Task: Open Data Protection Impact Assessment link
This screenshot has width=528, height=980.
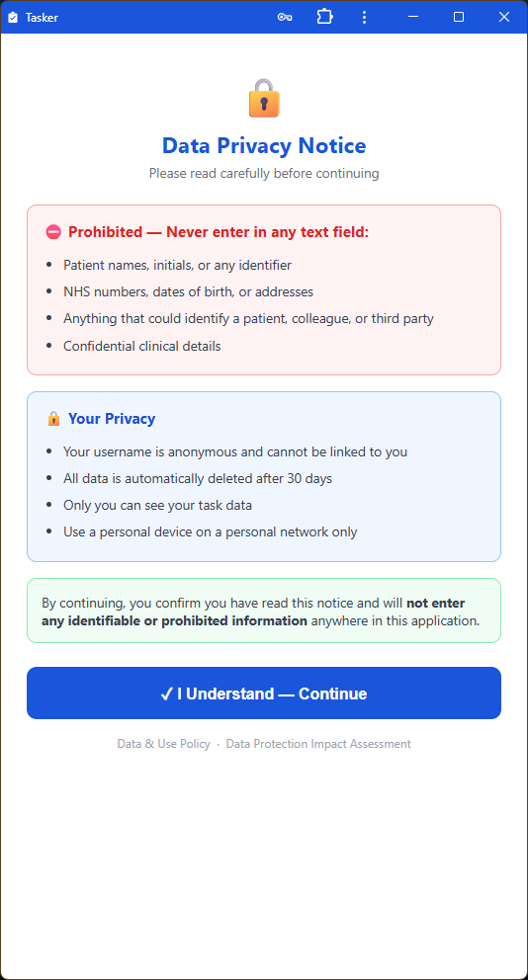Action: coord(318,744)
